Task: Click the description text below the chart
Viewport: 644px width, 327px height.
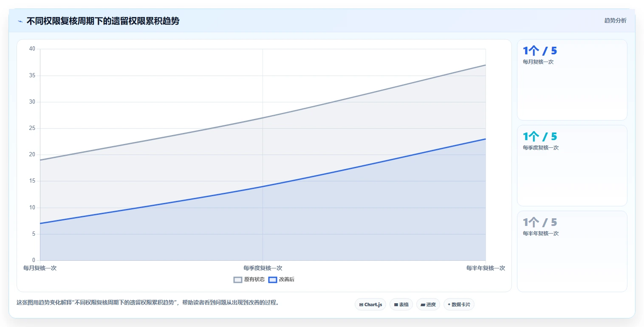Action: (147, 303)
